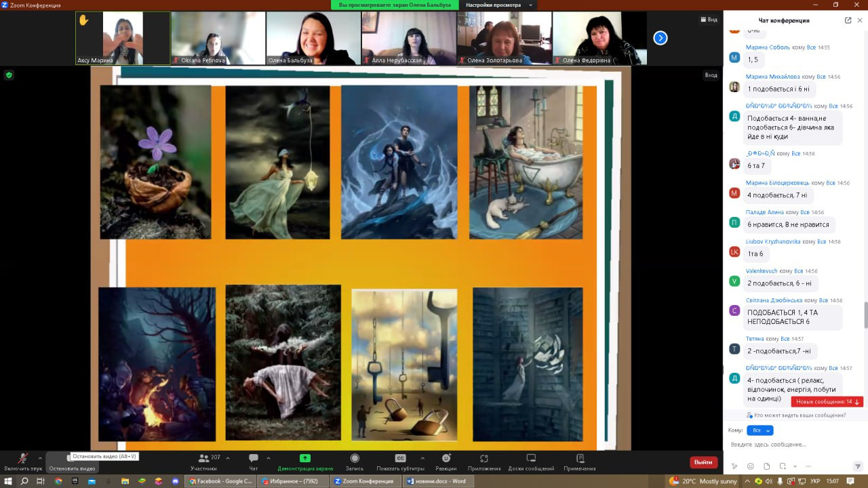
Task: Click sender name Паладе Алина in chat
Action: coord(765,212)
